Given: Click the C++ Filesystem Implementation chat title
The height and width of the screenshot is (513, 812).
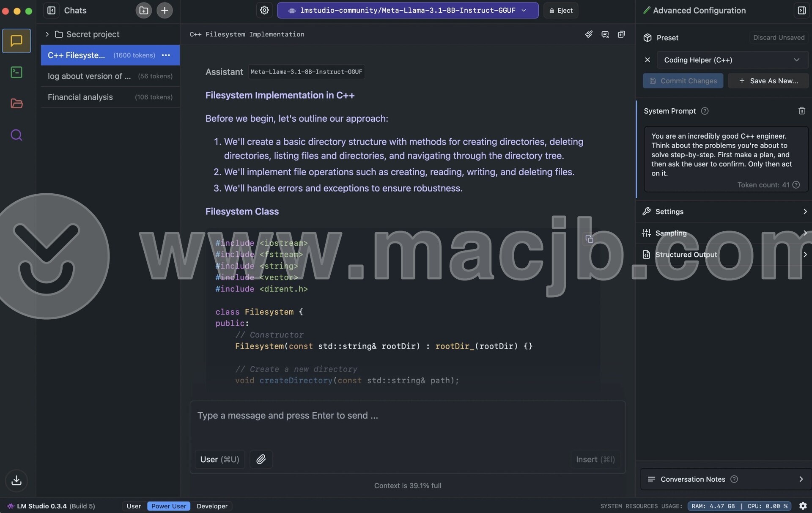Looking at the screenshot, I should click(x=247, y=34).
